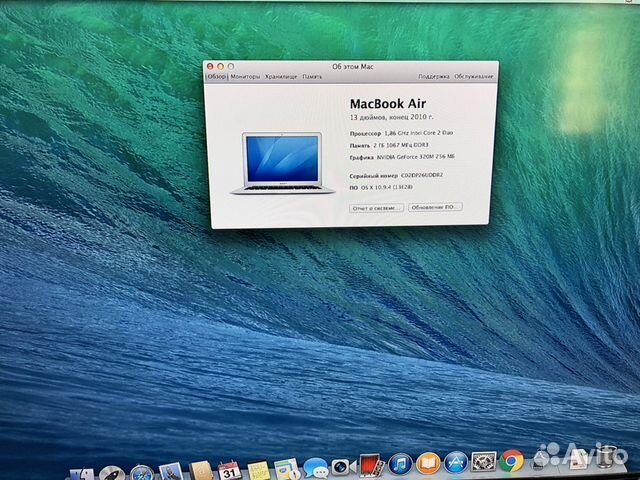
Task: Switch to the Мониторы tab
Action: [x=245, y=76]
